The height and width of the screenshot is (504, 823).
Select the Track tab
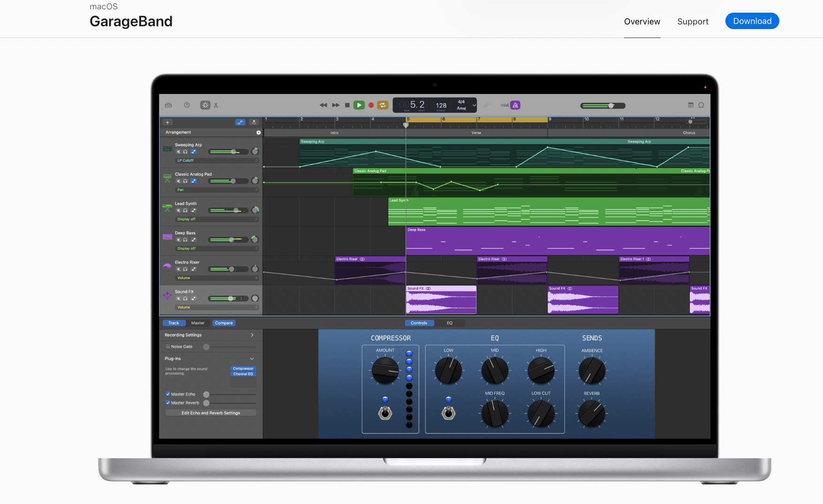pos(174,323)
